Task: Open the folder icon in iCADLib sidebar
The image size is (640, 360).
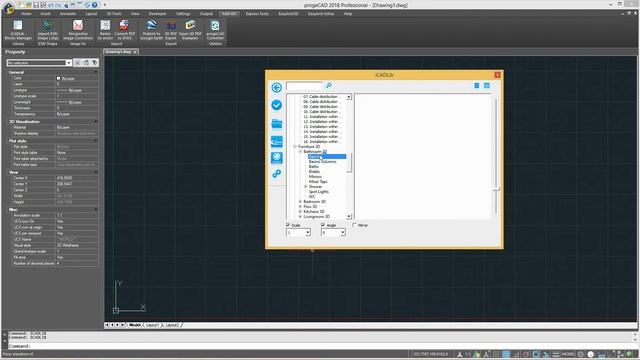Action: pos(277,123)
